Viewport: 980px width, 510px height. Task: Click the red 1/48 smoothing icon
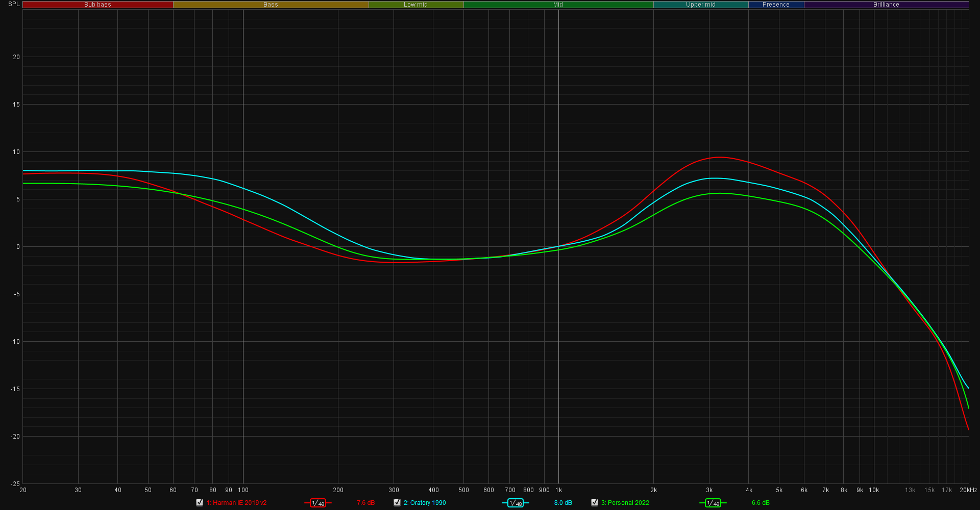318,503
